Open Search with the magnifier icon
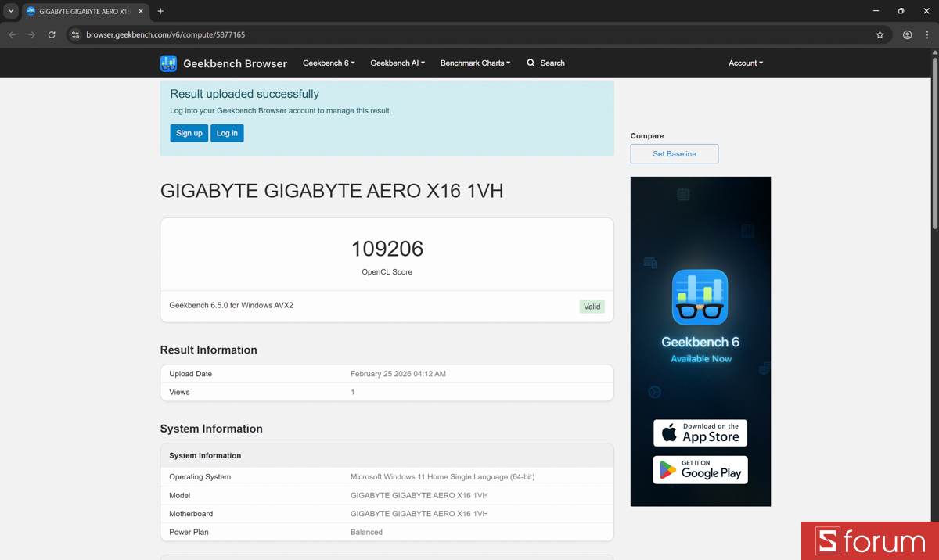The image size is (939, 560). (532, 63)
